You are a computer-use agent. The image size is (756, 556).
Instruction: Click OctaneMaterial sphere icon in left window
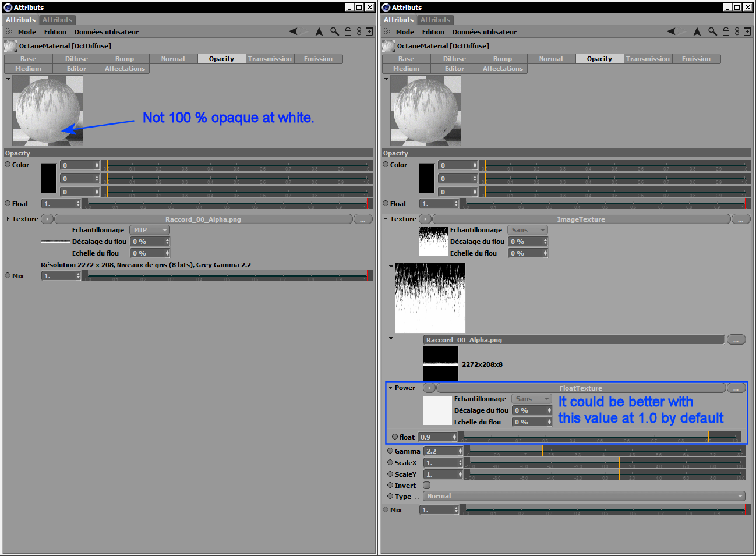[x=10, y=46]
